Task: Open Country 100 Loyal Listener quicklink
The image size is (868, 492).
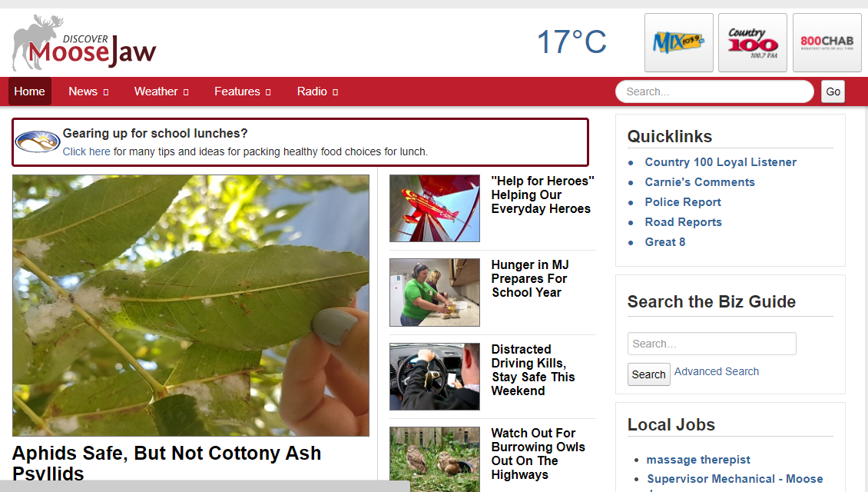Action: tap(721, 162)
